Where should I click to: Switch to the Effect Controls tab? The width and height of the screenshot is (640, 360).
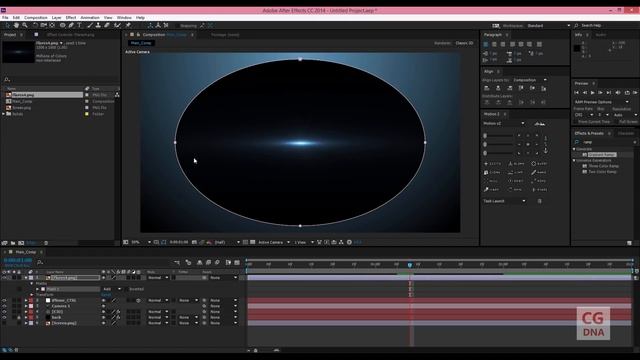coord(70,35)
